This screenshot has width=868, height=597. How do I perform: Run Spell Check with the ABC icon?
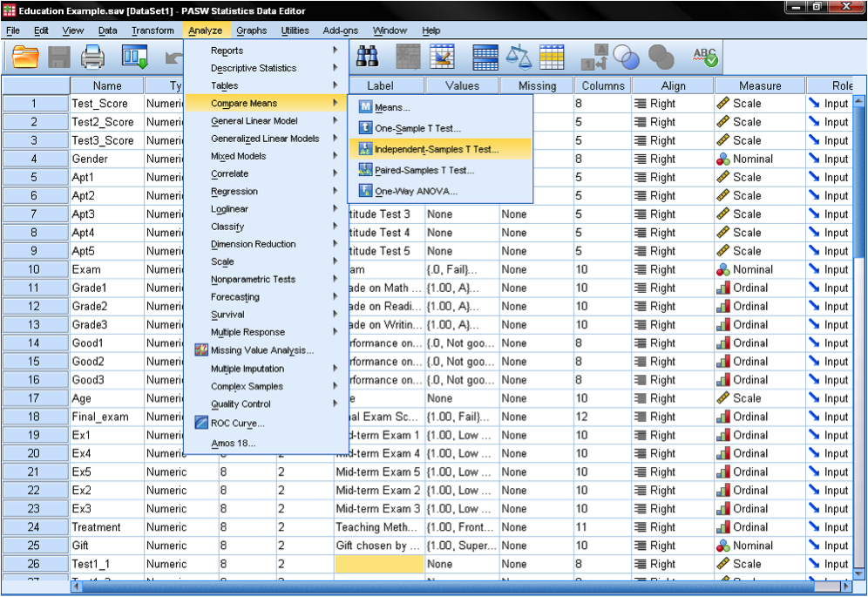click(707, 56)
